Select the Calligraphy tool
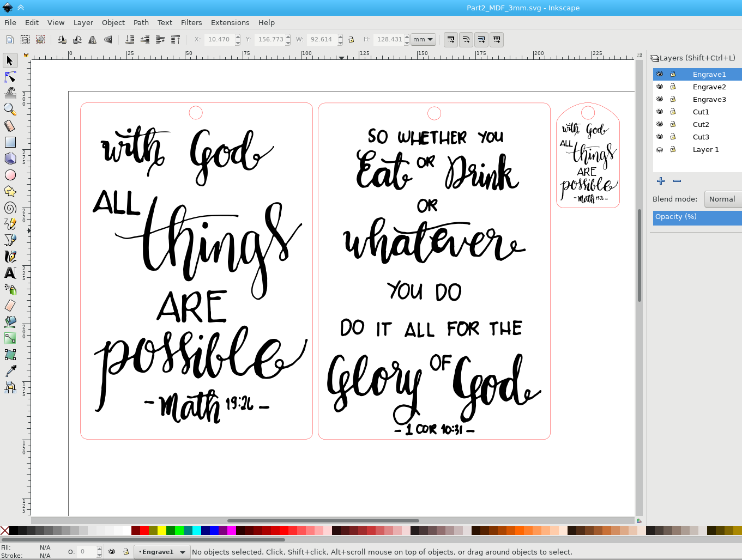742x560 pixels. (x=10, y=257)
